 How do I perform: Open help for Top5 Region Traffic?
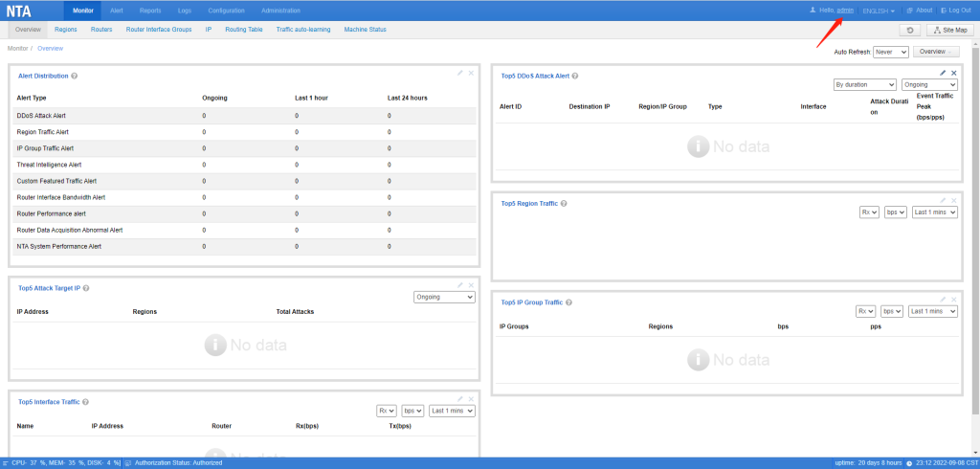(564, 203)
